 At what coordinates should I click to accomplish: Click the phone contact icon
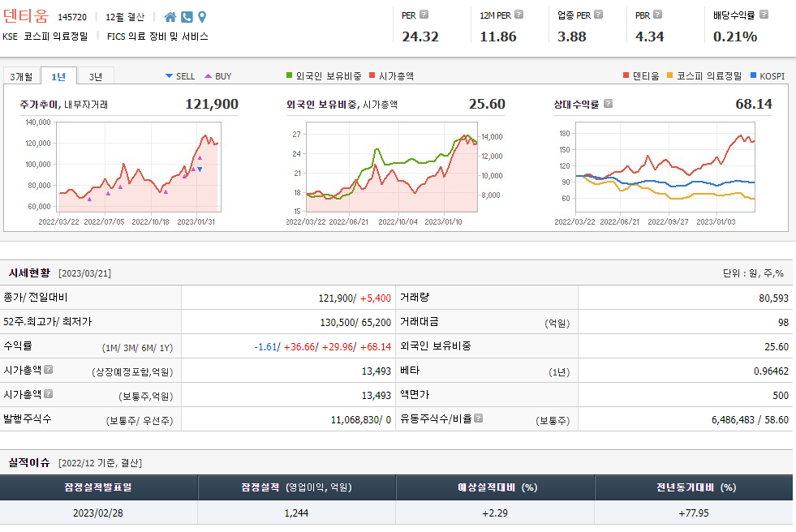click(x=187, y=17)
